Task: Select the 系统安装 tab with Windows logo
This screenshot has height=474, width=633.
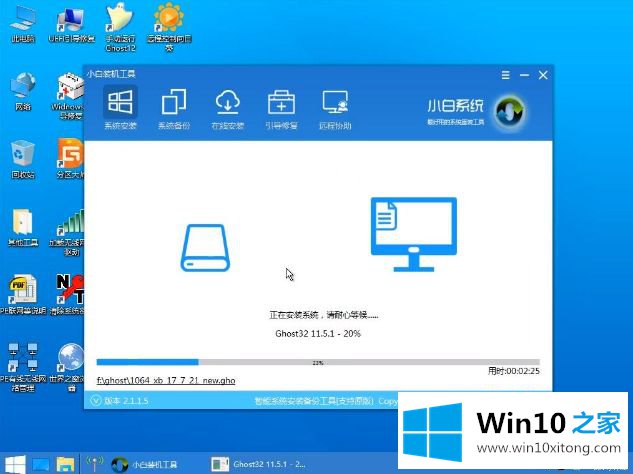Action: (x=120, y=109)
